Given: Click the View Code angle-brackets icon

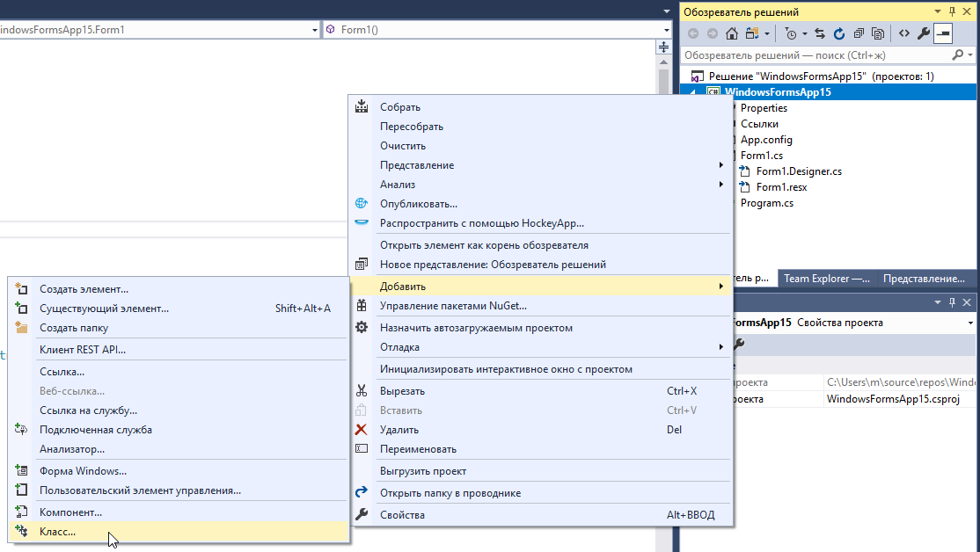Looking at the screenshot, I should pyautogui.click(x=903, y=34).
